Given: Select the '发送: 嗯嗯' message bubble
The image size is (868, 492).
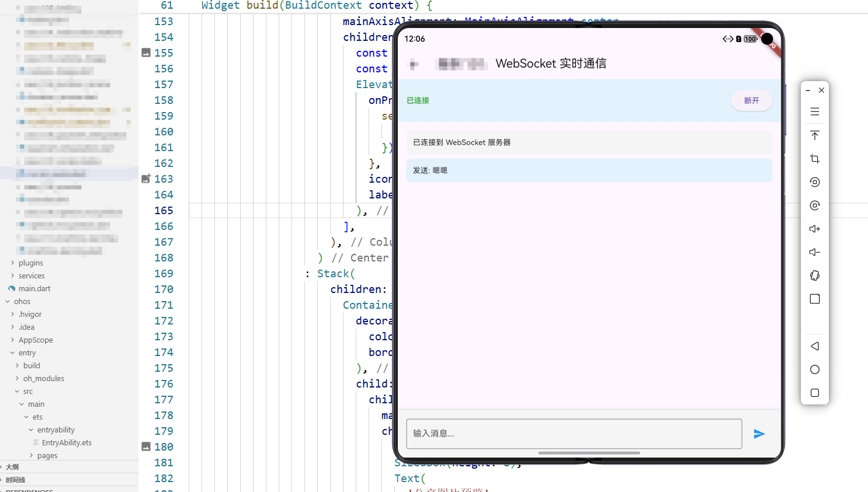Looking at the screenshot, I should [x=589, y=170].
